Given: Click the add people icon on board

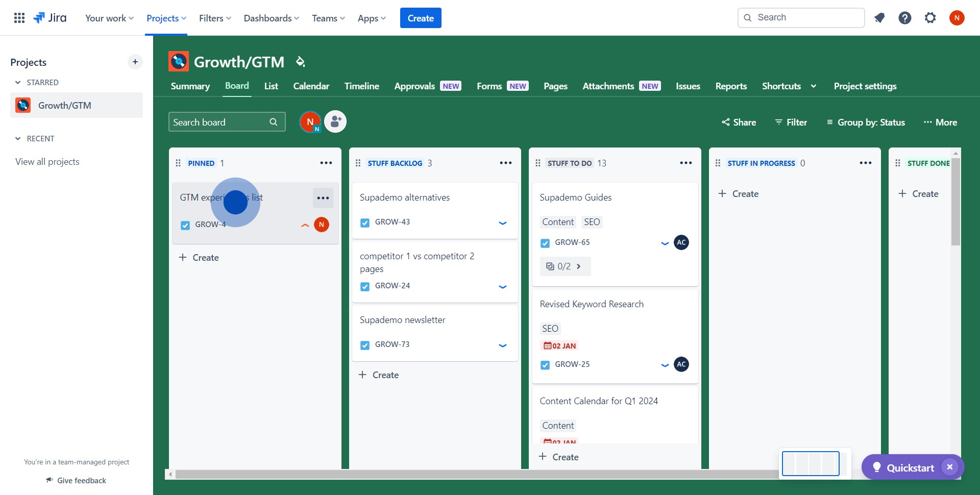Looking at the screenshot, I should tap(335, 121).
